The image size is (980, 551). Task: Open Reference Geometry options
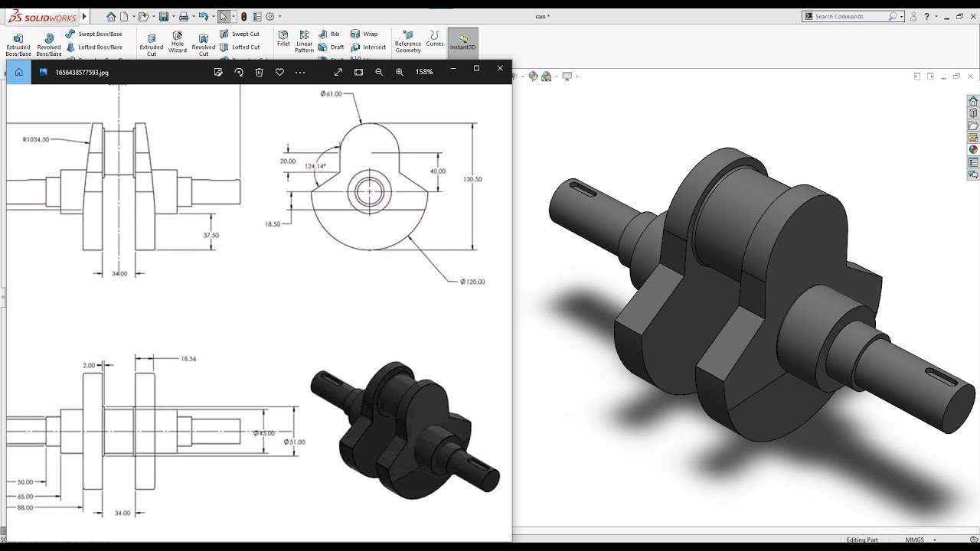pos(408,42)
